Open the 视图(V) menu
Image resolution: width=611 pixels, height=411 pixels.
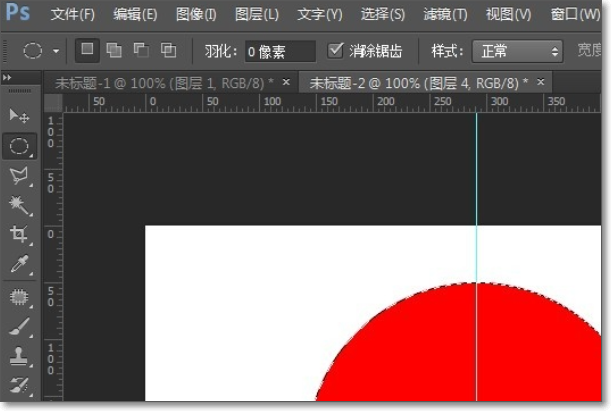tap(509, 15)
